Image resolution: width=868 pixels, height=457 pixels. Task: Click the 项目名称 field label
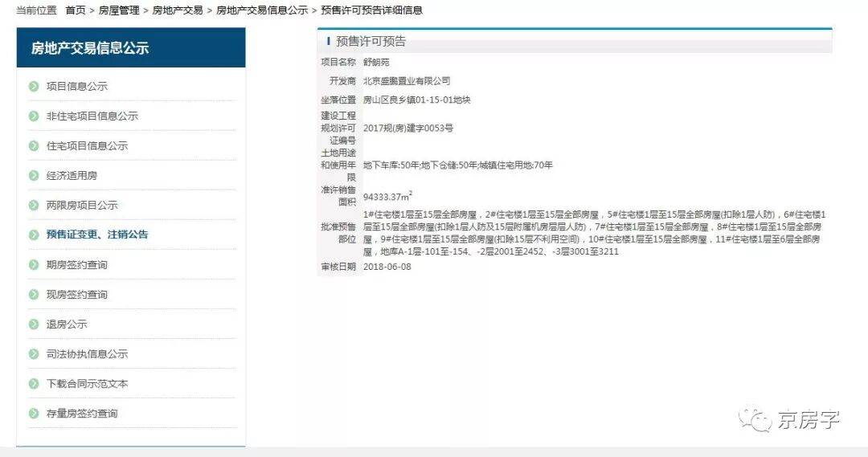338,63
